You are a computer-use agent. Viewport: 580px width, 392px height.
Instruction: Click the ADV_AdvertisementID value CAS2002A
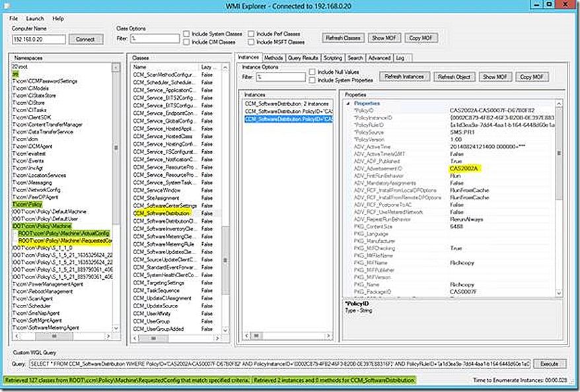(x=464, y=168)
